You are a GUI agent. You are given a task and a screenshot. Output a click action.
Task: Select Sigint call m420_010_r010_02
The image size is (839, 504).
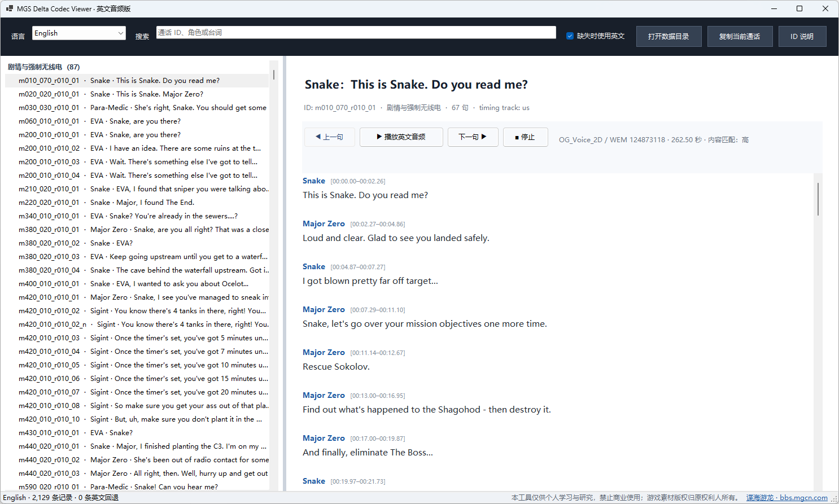pos(137,311)
